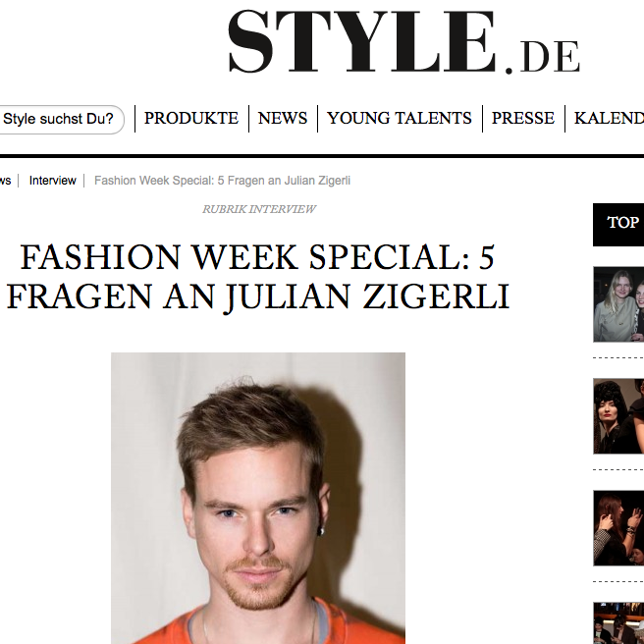Open sidebar thumbnail with black headpiece model

coord(618,416)
